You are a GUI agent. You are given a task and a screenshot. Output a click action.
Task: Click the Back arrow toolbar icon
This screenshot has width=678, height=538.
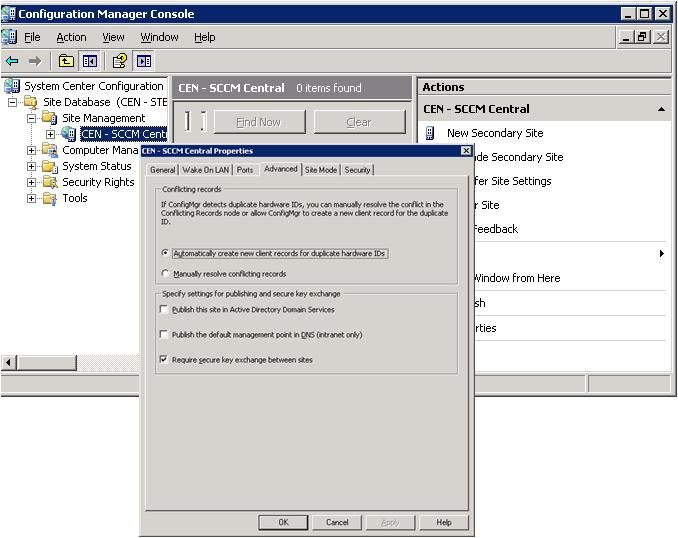pyautogui.click(x=12, y=61)
